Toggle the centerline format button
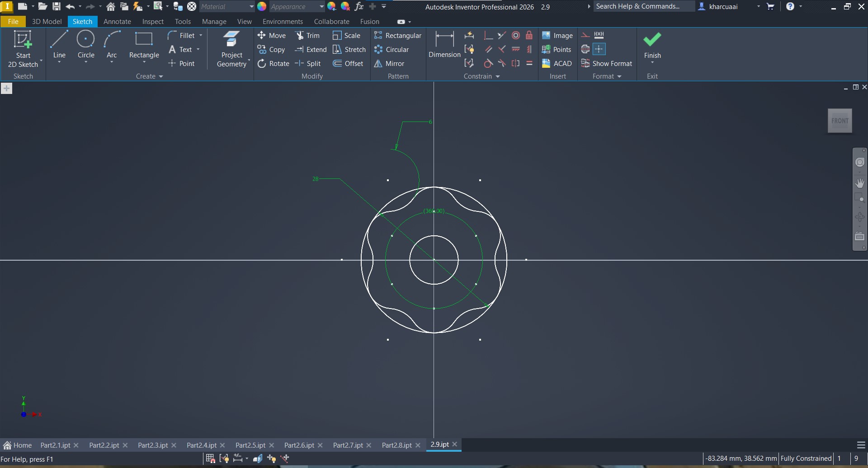 coord(585,49)
